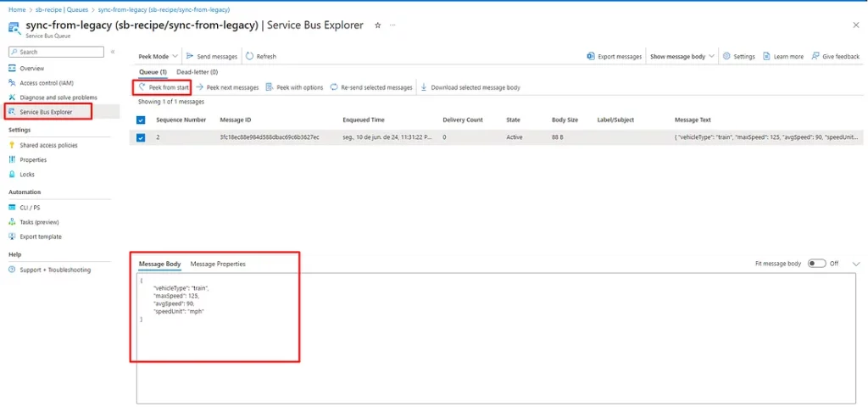This screenshot has height=412, width=868.
Task: Click Peek with options
Action: pos(294,87)
